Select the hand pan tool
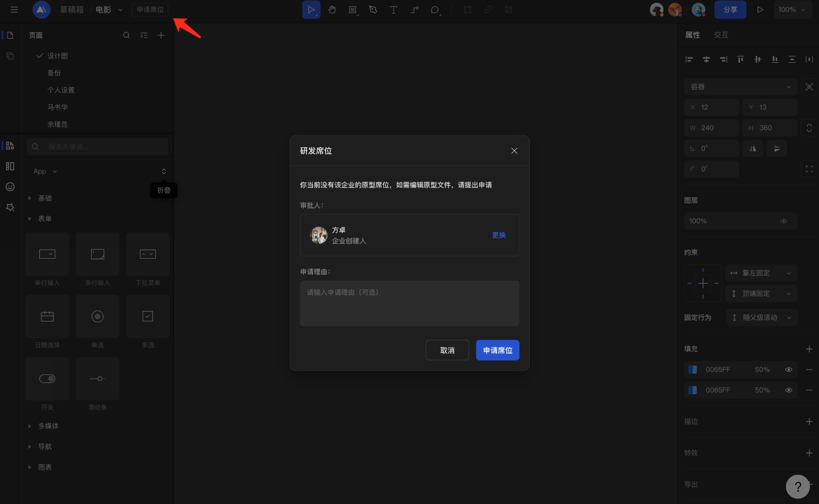819x504 pixels. (332, 10)
